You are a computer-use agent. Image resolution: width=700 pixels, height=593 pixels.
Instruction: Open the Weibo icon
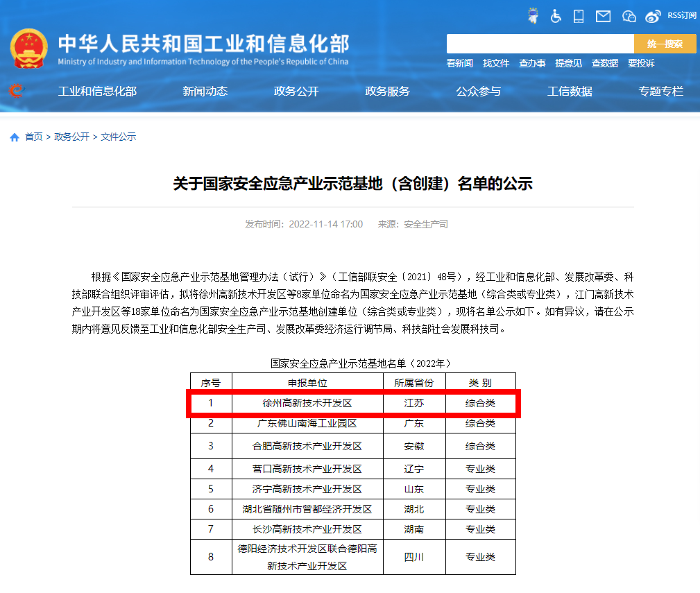coord(653,17)
